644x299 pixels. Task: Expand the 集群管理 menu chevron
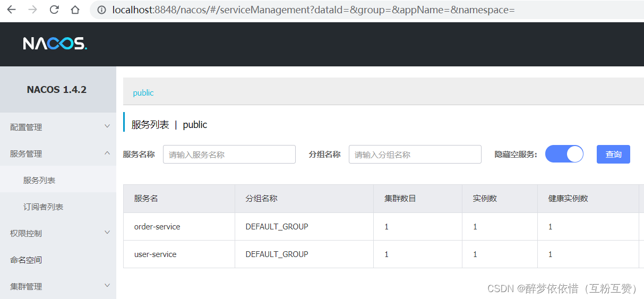pos(107,286)
